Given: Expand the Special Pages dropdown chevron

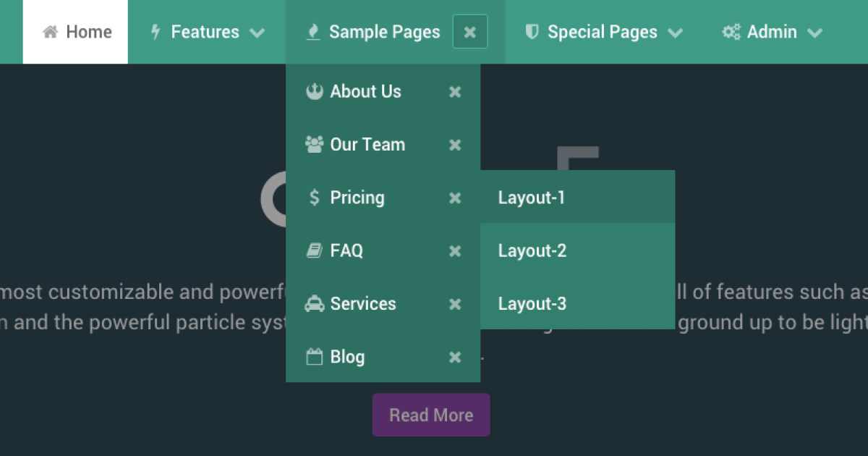Looking at the screenshot, I should click(x=675, y=33).
